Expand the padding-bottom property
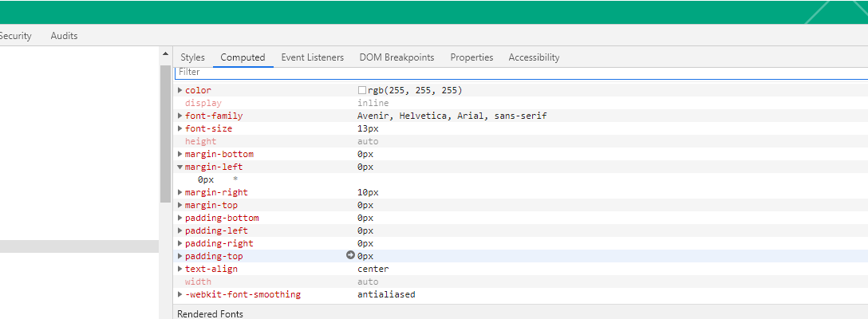868x319 pixels. click(180, 218)
